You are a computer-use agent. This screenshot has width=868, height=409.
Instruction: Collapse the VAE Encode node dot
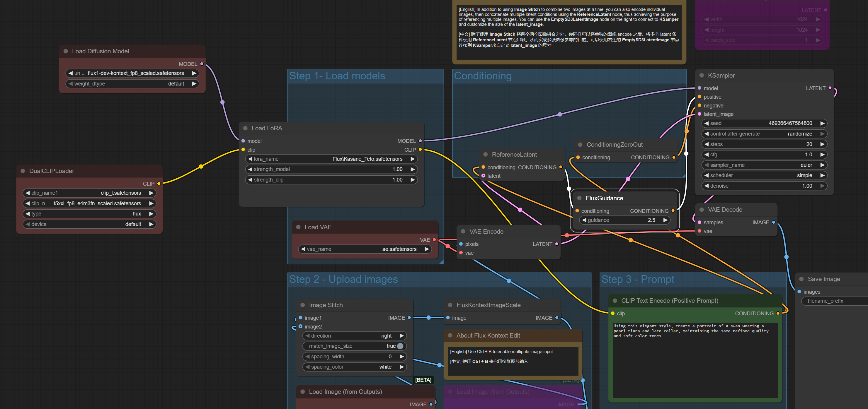(x=463, y=232)
